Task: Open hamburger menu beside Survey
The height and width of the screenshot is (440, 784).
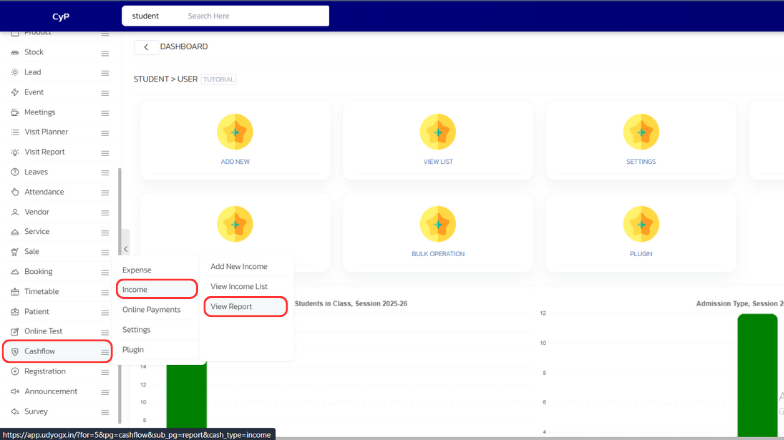Action: tap(105, 412)
